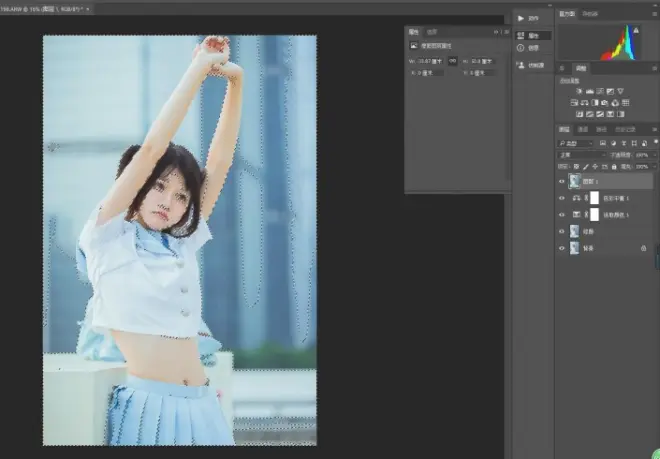Hide the bottom Background layer
This screenshot has width=660, height=459.
562,248
